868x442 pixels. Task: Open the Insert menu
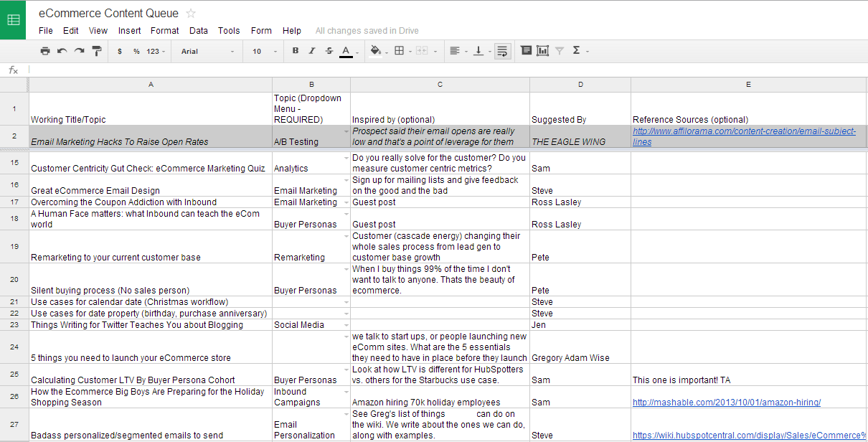tap(130, 31)
